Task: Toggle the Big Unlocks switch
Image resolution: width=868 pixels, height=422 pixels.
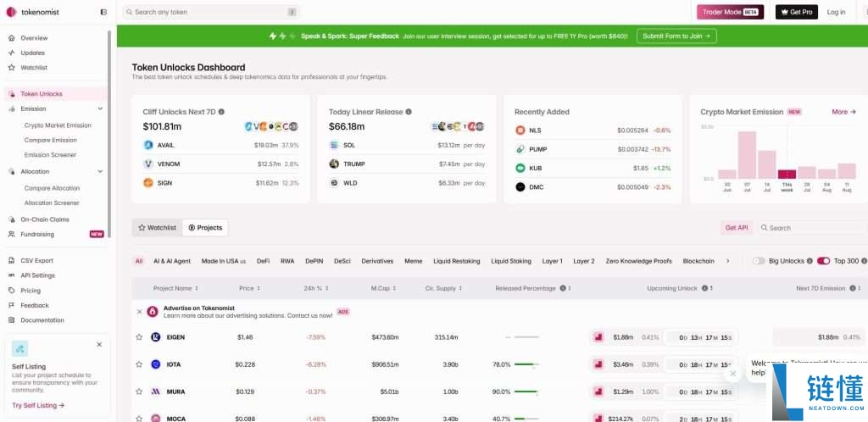Action: point(759,261)
